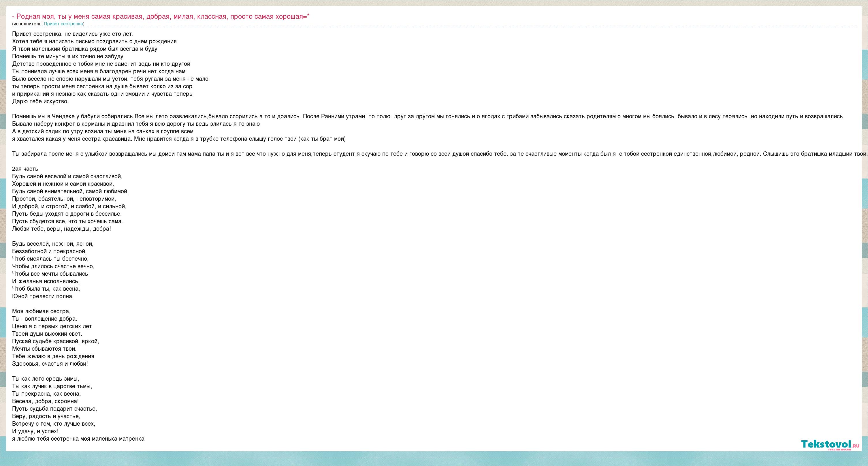Image resolution: width=868 pixels, height=466 pixels.
Task: Click the line 'ты теперь прости меня сестренка'
Action: pos(102,86)
